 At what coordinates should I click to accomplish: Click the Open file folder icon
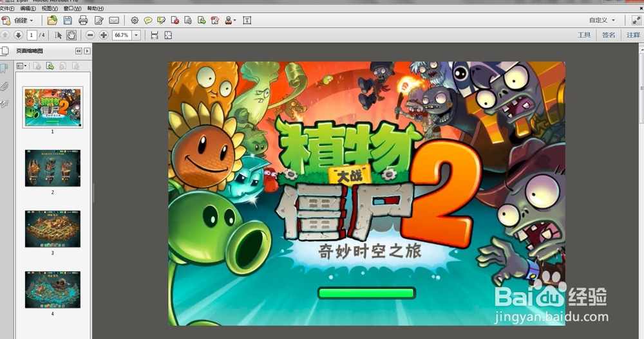tap(52, 20)
